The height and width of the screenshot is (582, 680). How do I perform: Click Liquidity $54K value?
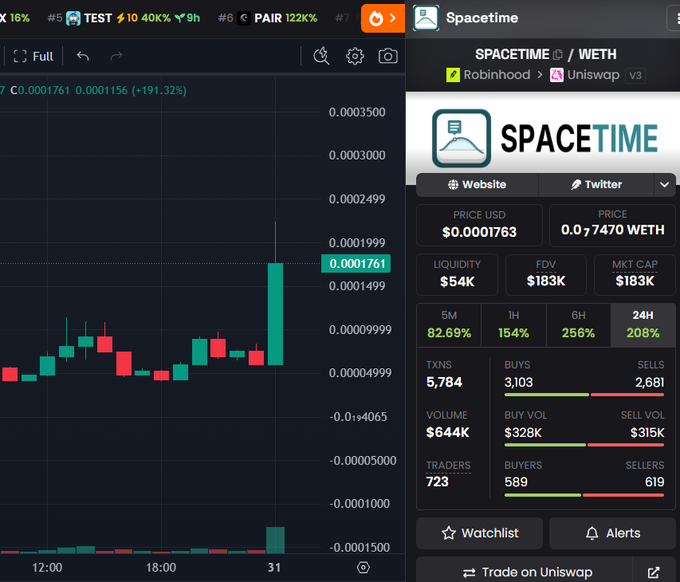[x=457, y=281]
